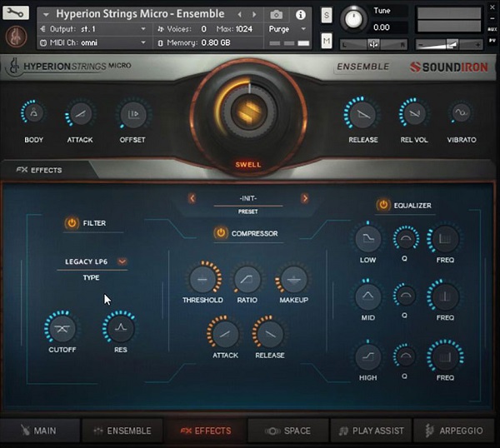
Task: Adjust the stereo pan slider
Action: click(373, 45)
